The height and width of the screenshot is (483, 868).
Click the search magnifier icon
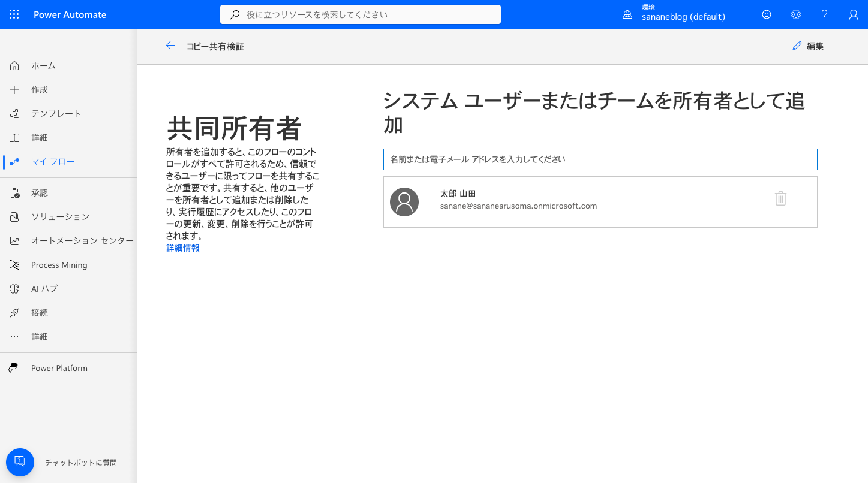click(235, 14)
